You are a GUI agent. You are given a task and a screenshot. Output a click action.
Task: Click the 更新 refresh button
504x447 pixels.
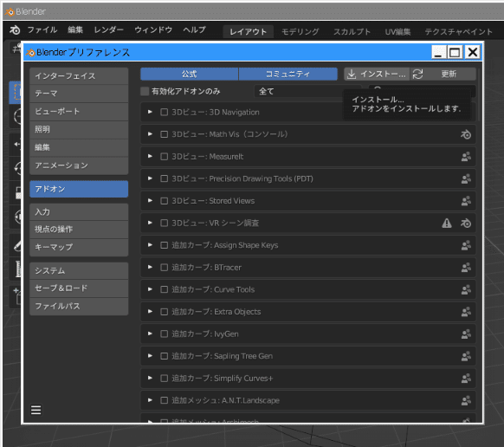[x=443, y=74]
